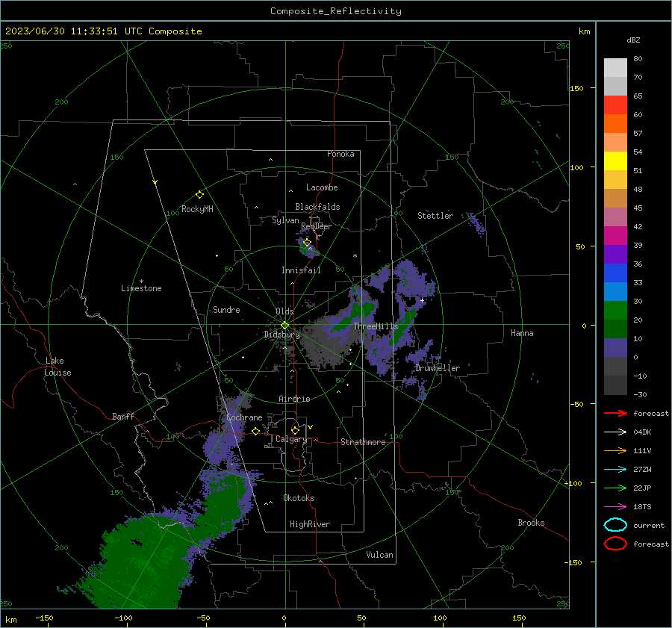Click the Calgary city label
This screenshot has height=628, width=672.
click(291, 439)
